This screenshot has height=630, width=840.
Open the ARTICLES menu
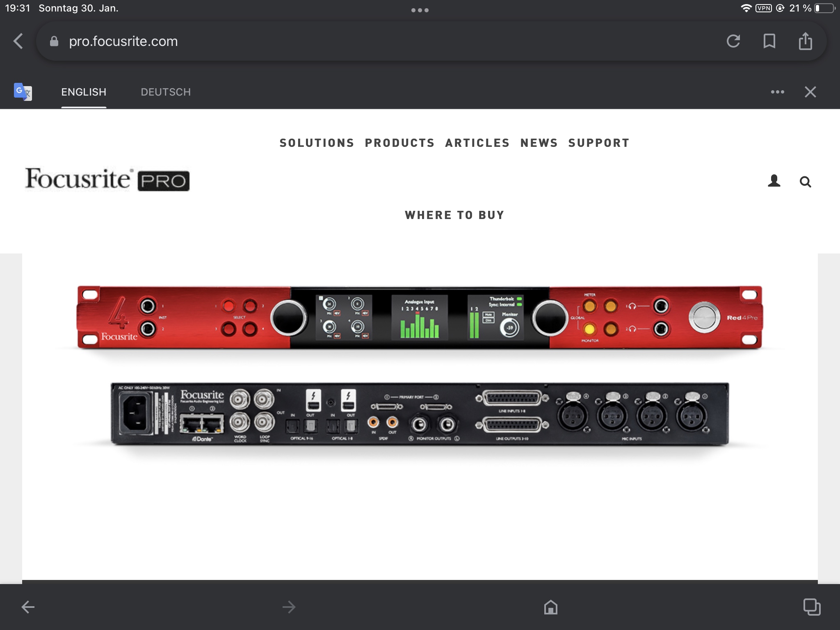pyautogui.click(x=477, y=143)
